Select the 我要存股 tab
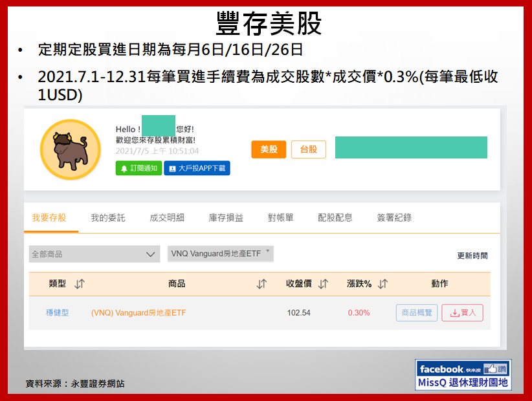Image resolution: width=532 pixels, height=401 pixels. click(x=49, y=217)
